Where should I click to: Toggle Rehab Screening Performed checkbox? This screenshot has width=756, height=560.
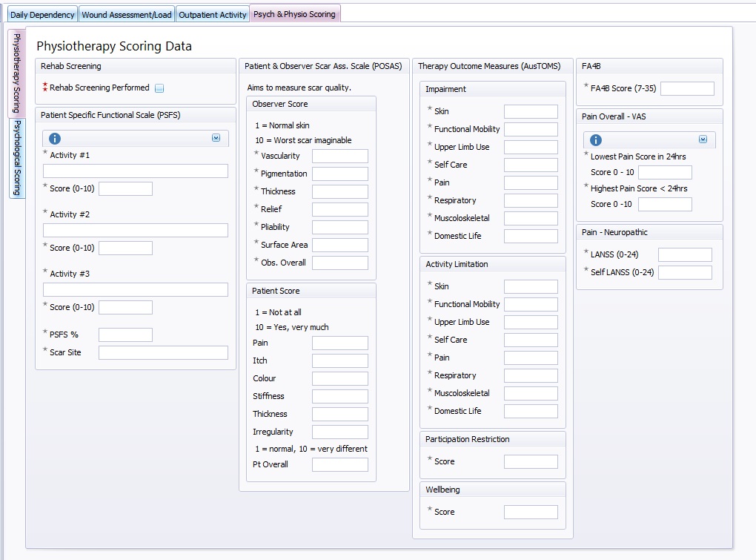(159, 88)
